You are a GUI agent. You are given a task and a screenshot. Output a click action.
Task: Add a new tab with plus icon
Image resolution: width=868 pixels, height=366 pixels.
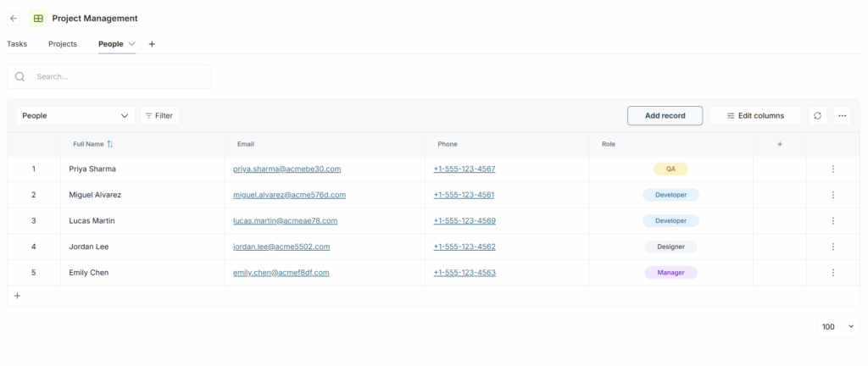coord(152,44)
